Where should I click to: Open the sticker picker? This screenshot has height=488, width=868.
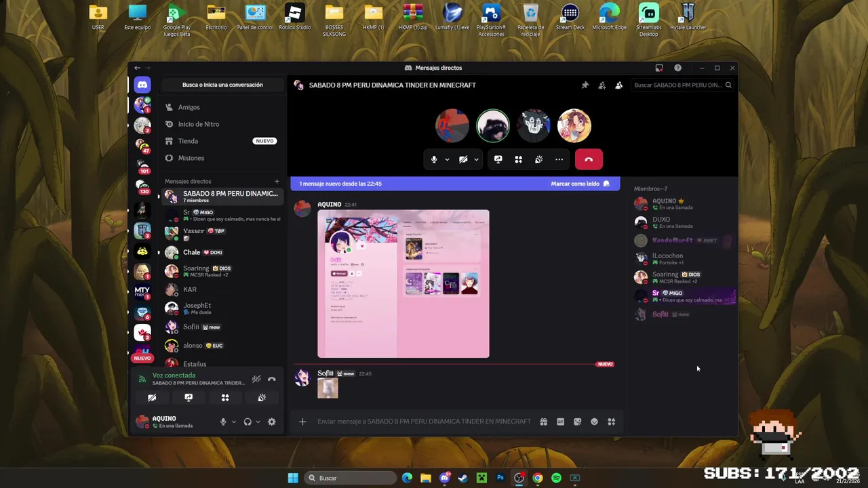(x=577, y=422)
